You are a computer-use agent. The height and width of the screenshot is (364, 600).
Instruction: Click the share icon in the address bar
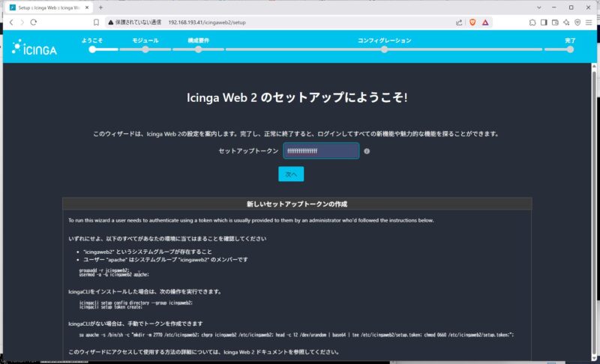[459, 22]
